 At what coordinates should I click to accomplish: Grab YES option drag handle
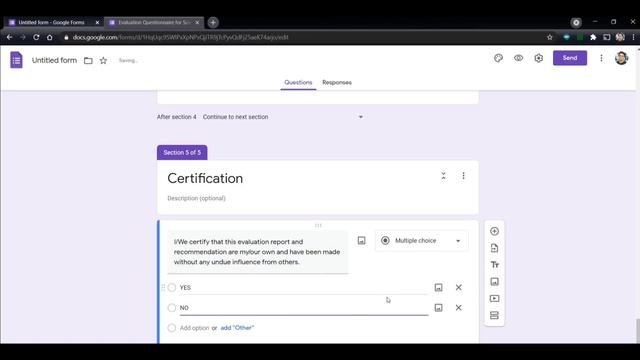[163, 288]
